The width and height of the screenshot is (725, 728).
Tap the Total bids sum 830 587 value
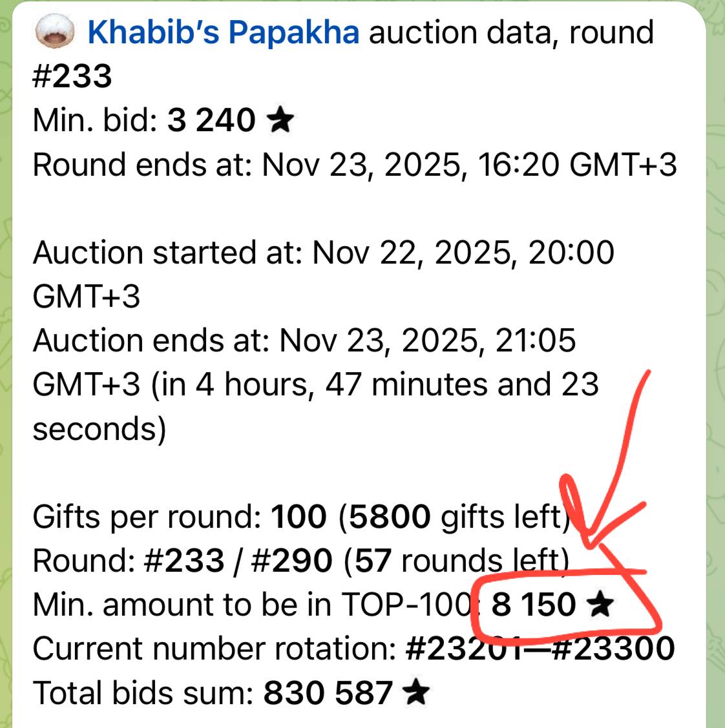[328, 692]
